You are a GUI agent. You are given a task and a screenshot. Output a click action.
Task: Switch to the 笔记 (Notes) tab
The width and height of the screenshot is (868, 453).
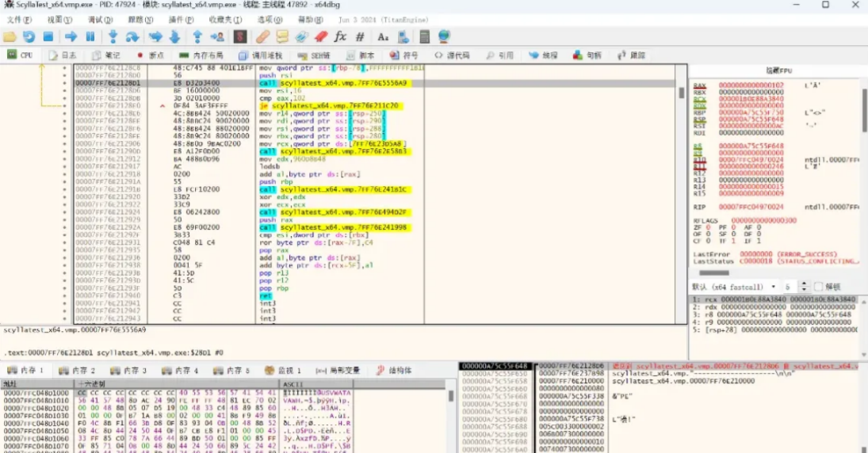(105, 55)
